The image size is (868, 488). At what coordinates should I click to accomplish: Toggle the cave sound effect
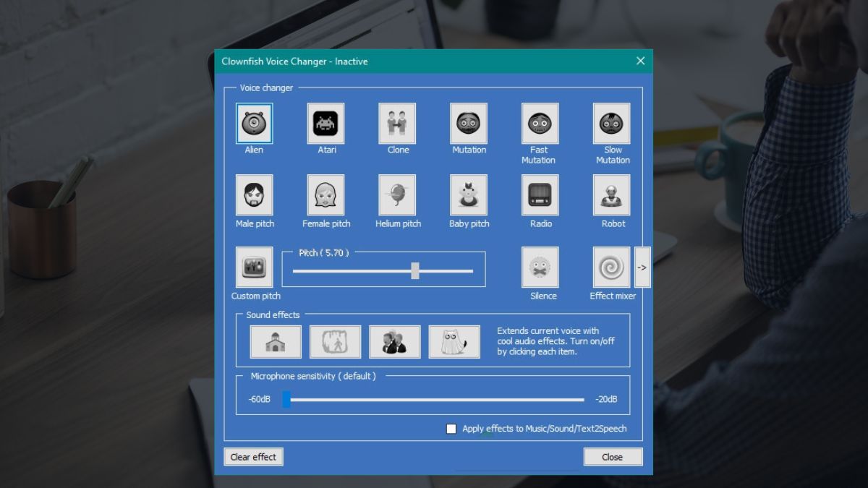point(336,341)
